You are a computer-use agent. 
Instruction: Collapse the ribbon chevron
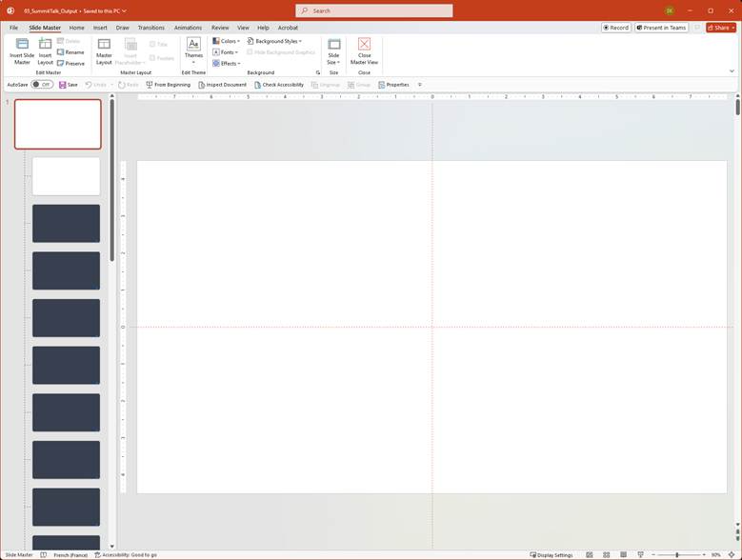point(732,70)
